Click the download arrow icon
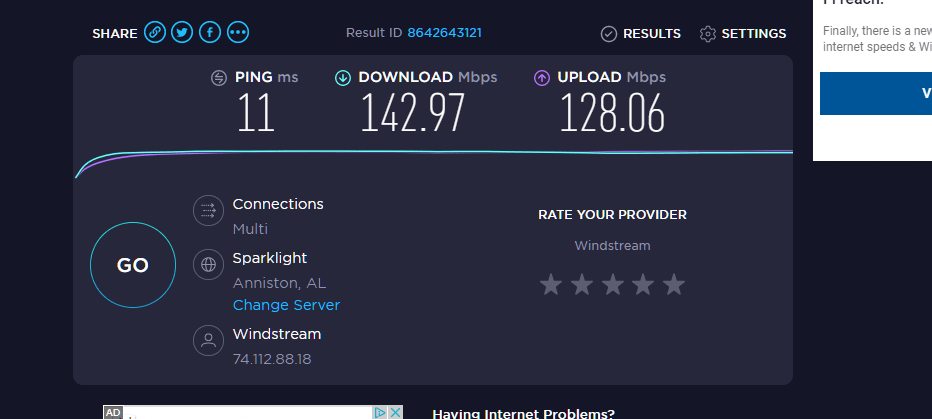 click(343, 78)
